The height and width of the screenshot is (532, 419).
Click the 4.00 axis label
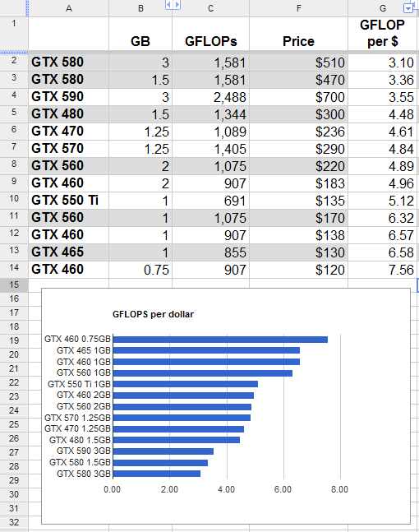(226, 489)
